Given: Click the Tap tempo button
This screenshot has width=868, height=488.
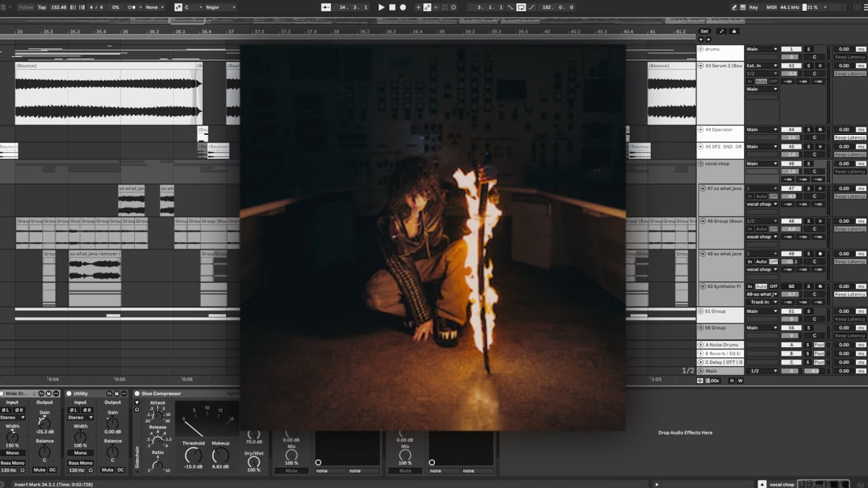Looking at the screenshot, I should pyautogui.click(x=42, y=7).
